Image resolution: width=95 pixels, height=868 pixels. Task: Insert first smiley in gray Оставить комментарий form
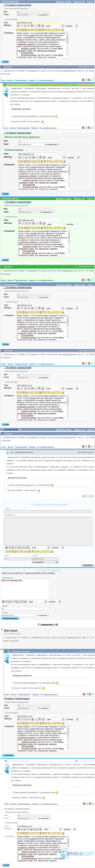click(7, 552)
